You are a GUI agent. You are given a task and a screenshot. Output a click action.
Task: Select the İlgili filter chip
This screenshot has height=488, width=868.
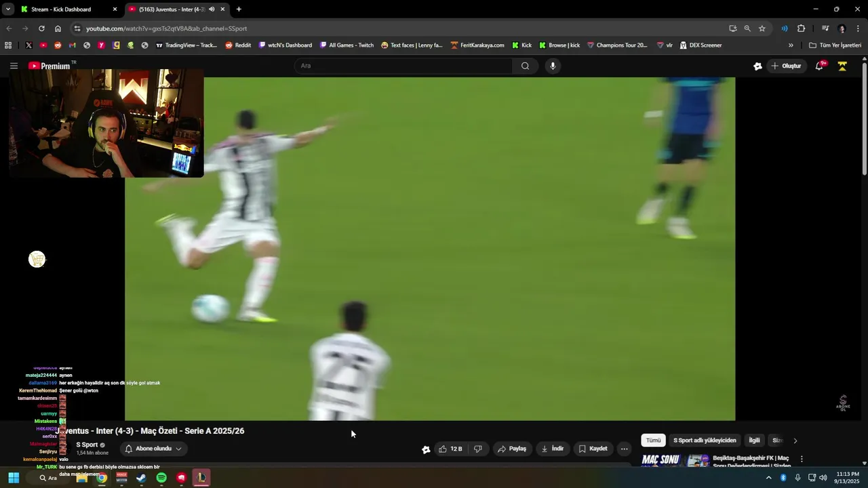coord(754,441)
